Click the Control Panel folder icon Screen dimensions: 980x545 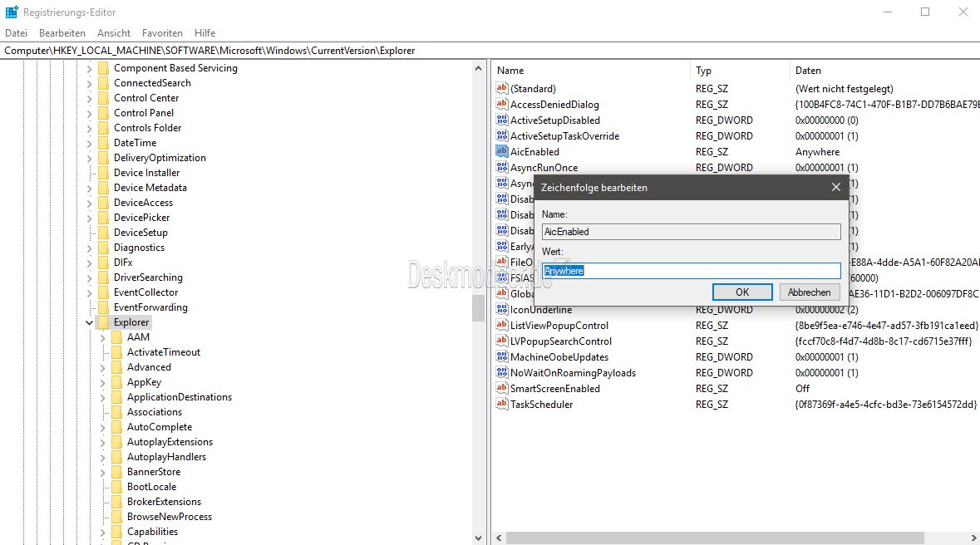(x=103, y=112)
